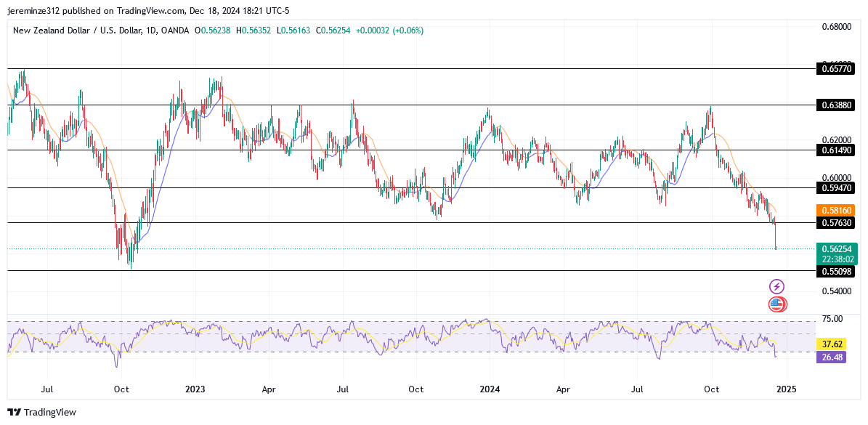Click the 75.00 RSI scale label

point(833,319)
